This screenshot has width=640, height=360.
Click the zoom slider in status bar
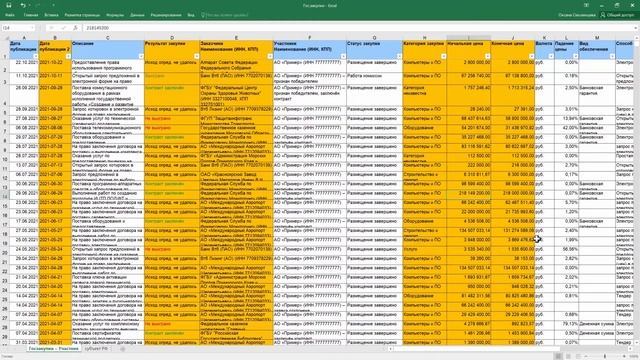point(605,356)
